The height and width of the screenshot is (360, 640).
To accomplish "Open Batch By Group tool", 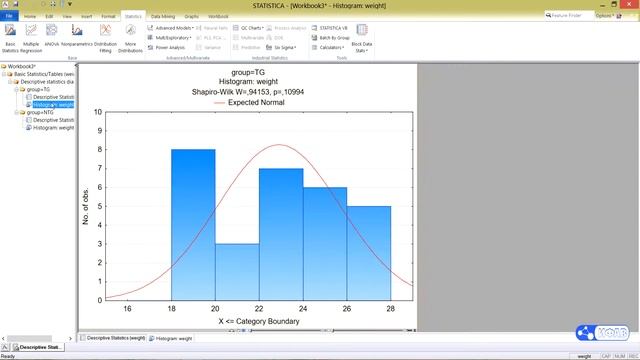I will pos(331,38).
